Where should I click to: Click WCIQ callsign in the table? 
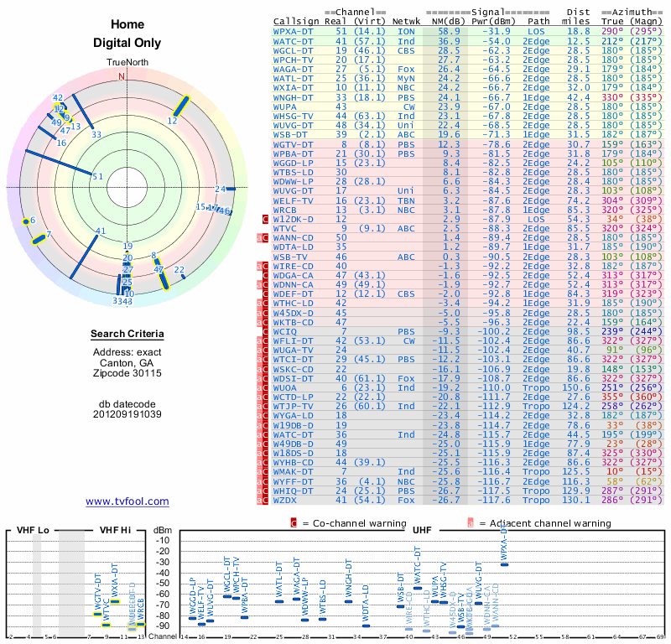point(284,331)
